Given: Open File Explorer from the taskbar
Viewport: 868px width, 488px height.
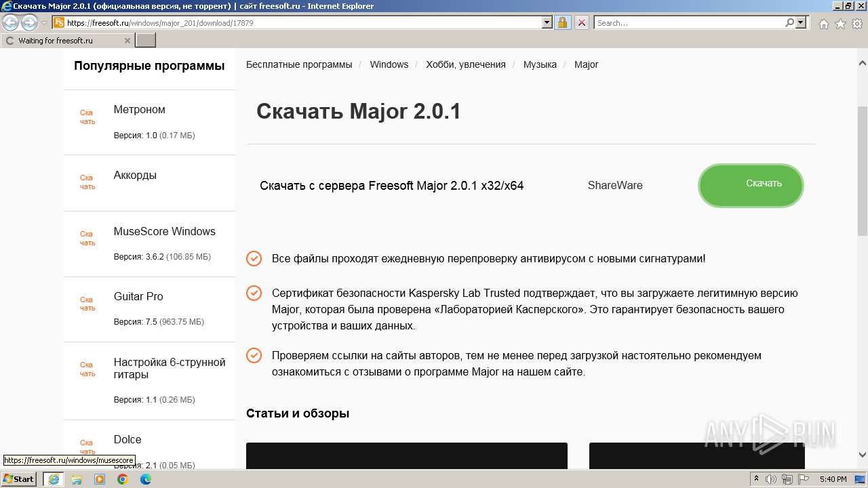Looking at the screenshot, I should pyautogui.click(x=77, y=479).
